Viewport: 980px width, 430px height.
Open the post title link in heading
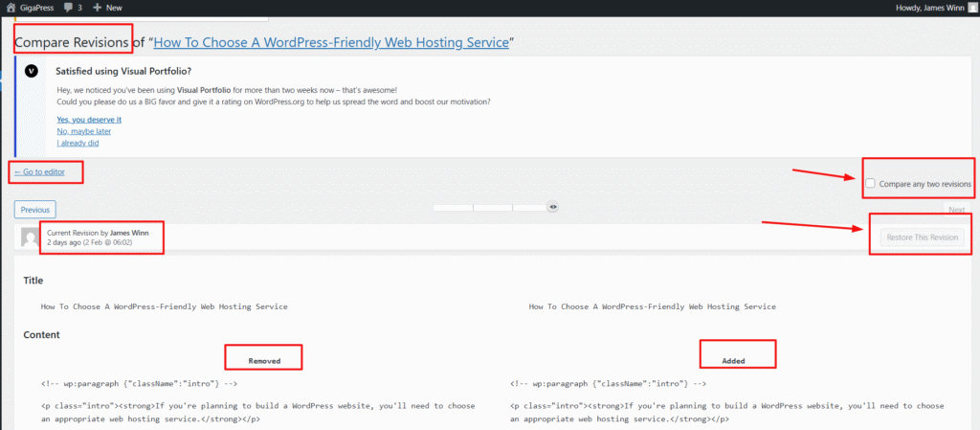[331, 42]
